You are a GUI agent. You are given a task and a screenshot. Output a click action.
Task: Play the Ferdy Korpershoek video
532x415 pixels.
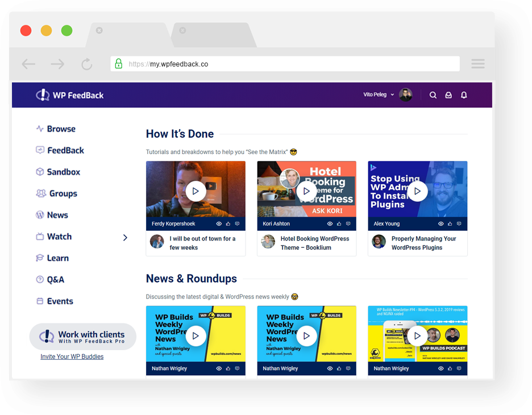pos(196,191)
